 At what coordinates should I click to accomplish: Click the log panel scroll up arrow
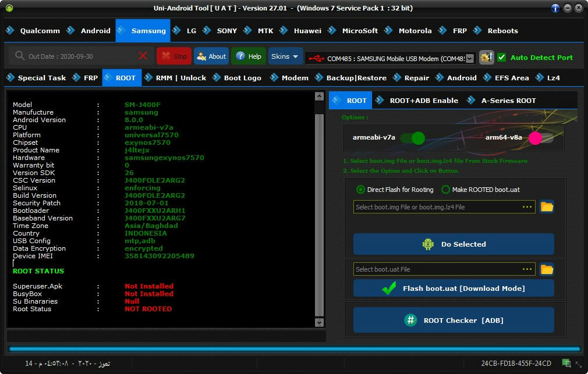click(319, 97)
